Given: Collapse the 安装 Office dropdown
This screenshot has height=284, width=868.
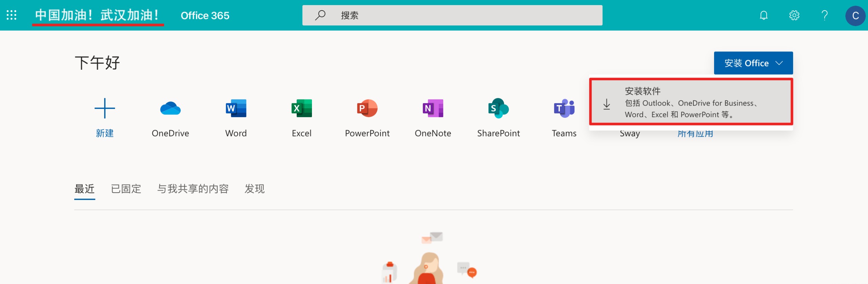Looking at the screenshot, I should click(x=753, y=63).
